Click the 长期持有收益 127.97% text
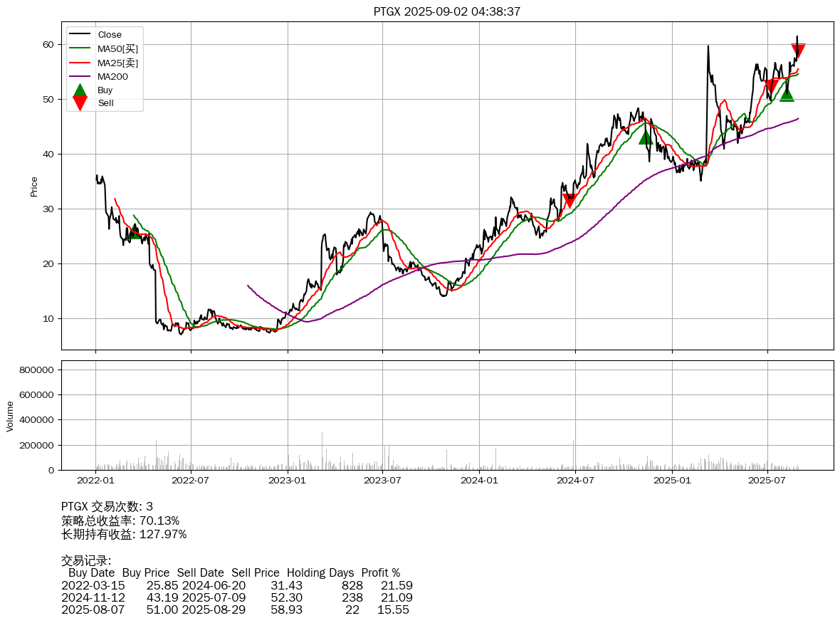This screenshot has width=840, height=623. coord(124,534)
